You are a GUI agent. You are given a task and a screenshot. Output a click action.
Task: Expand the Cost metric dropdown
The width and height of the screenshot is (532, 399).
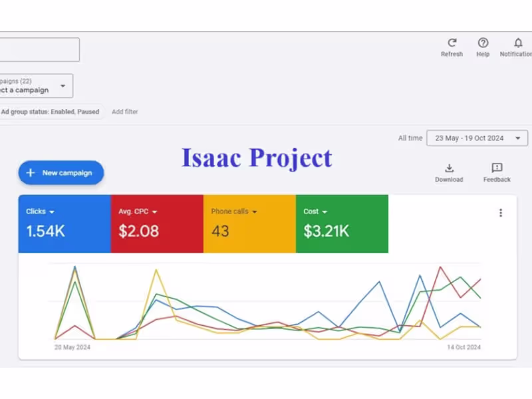(x=325, y=212)
